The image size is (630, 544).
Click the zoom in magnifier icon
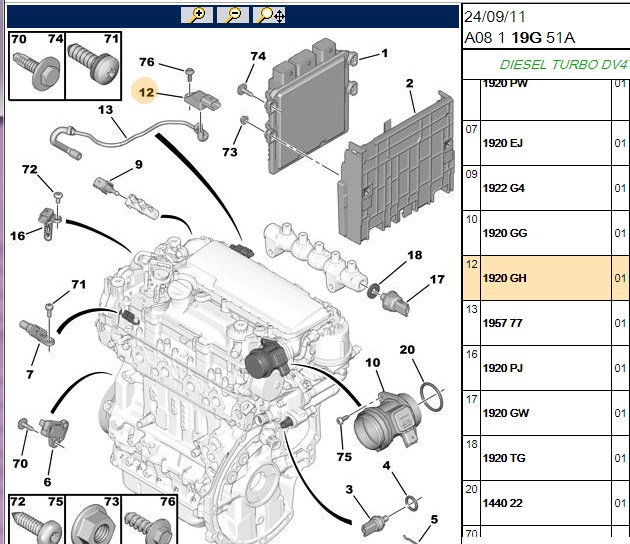point(197,15)
